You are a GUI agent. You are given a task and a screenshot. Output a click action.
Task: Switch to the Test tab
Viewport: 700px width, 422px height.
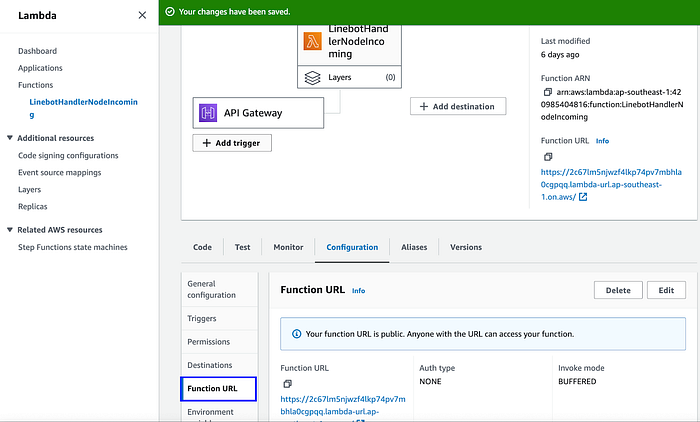pos(242,247)
